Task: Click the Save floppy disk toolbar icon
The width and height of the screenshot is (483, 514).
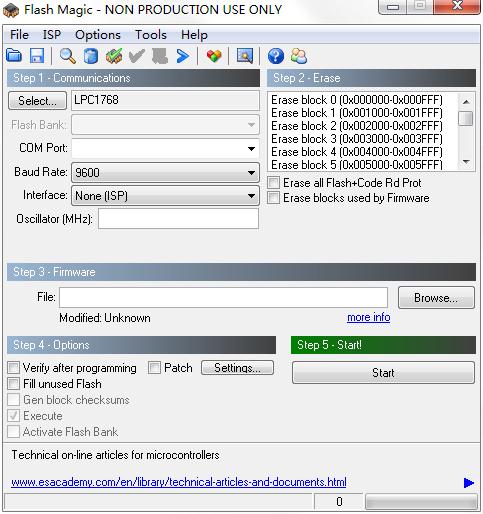Action: pos(37,56)
